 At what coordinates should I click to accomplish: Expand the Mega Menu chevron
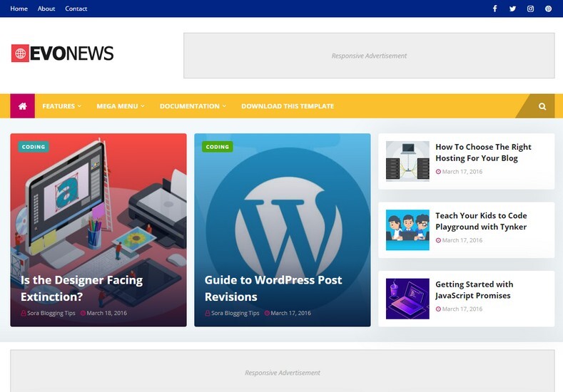[x=143, y=106]
